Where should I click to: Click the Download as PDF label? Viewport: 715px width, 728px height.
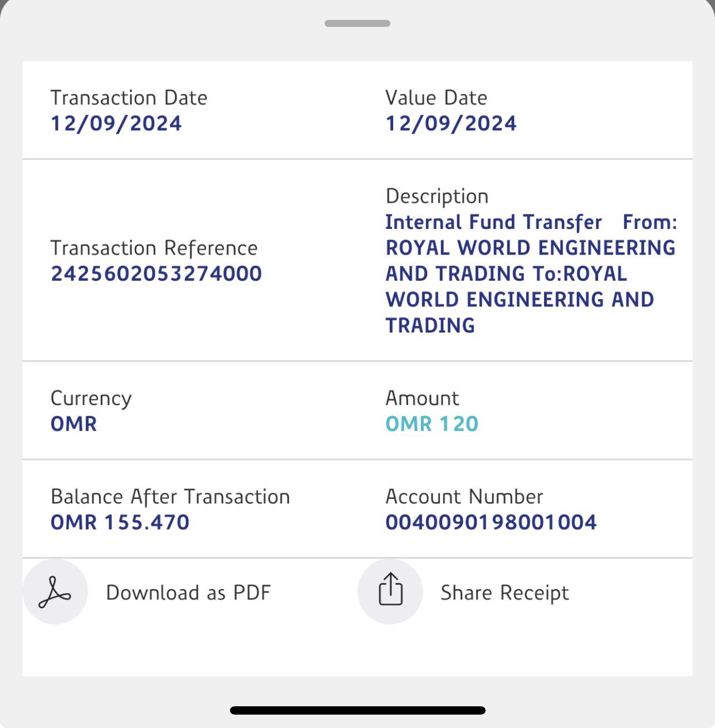pyautogui.click(x=188, y=593)
